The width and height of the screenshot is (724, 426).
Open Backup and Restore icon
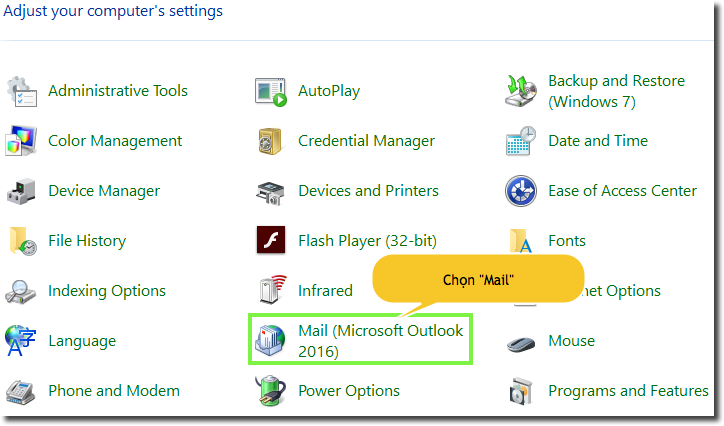522,91
